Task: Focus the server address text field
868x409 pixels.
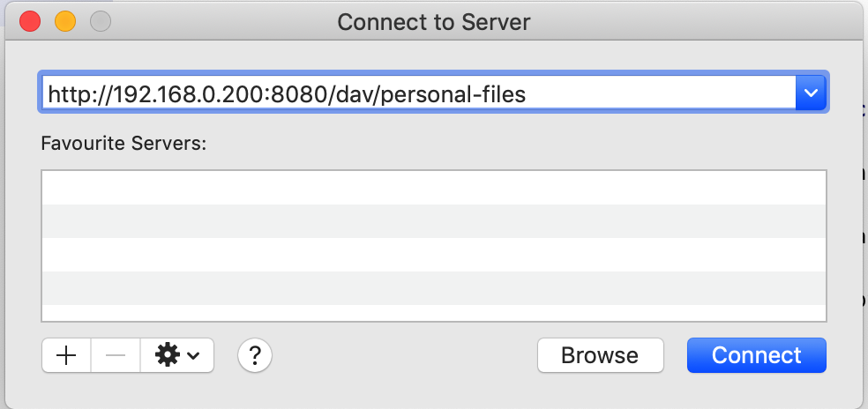Action: pos(419,93)
